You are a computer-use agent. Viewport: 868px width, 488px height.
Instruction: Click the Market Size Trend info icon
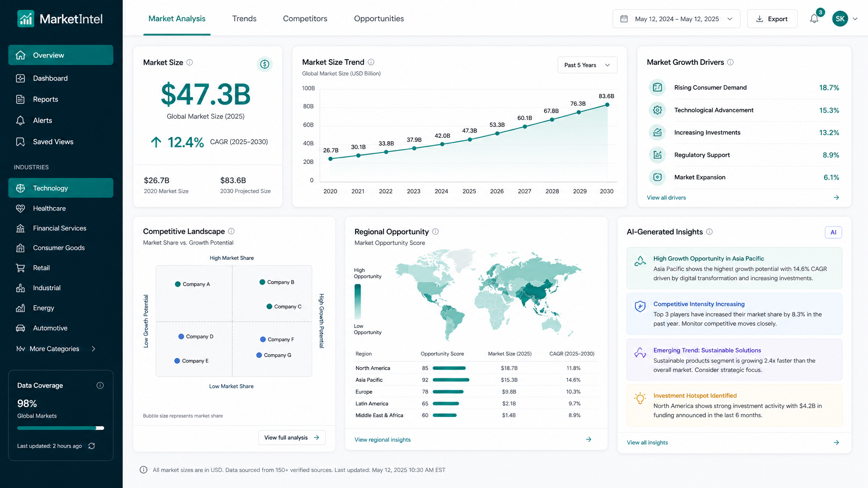point(371,62)
